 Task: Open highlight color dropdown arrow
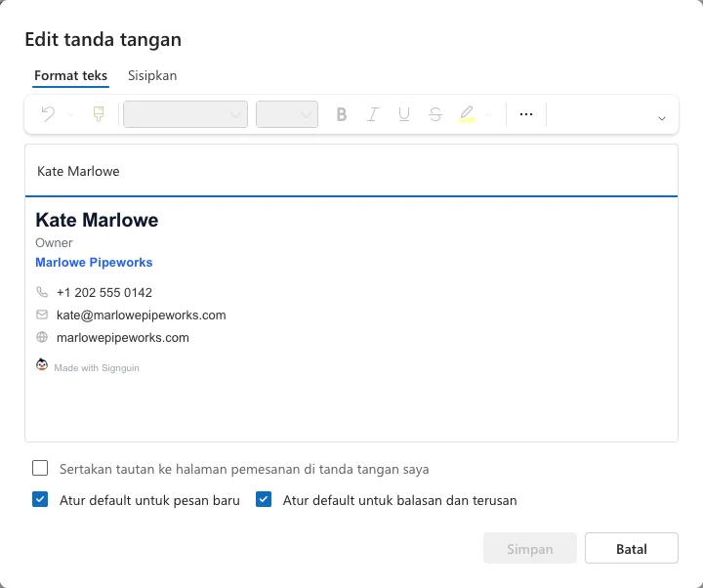pos(489,115)
